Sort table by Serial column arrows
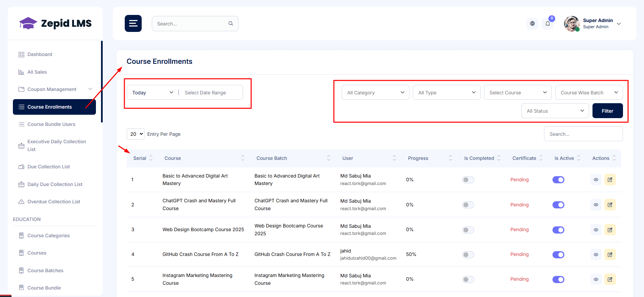Screen dimensions: 644x297 click(x=151, y=158)
